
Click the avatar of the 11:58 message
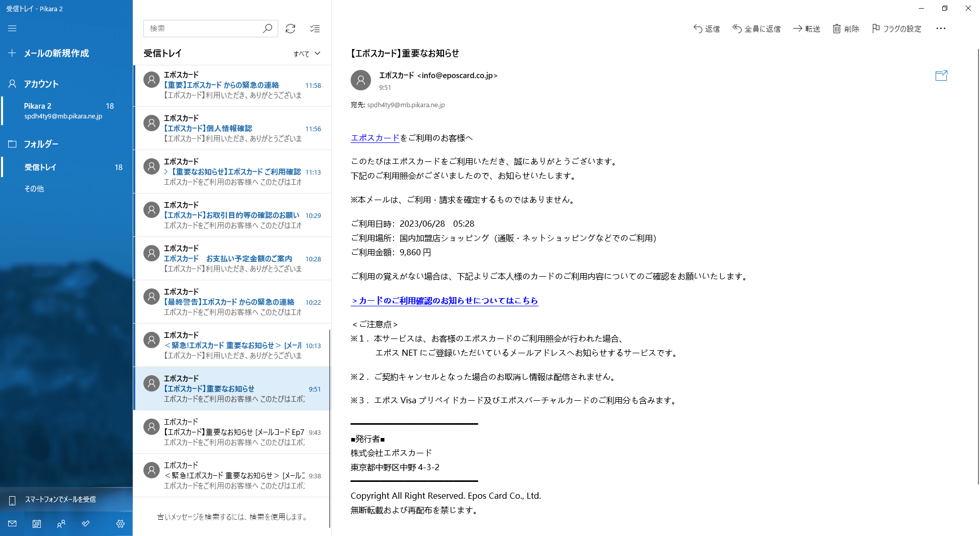pyautogui.click(x=152, y=80)
